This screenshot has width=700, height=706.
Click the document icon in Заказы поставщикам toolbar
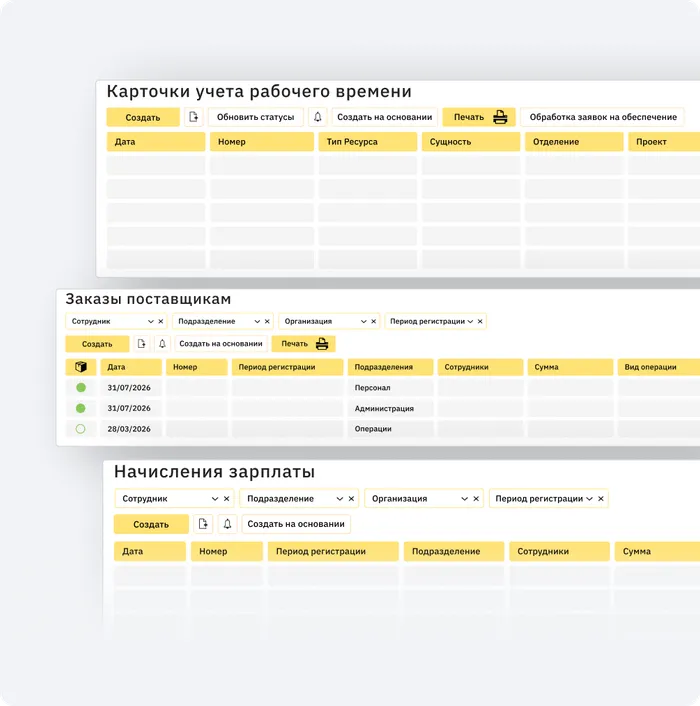tap(142, 344)
